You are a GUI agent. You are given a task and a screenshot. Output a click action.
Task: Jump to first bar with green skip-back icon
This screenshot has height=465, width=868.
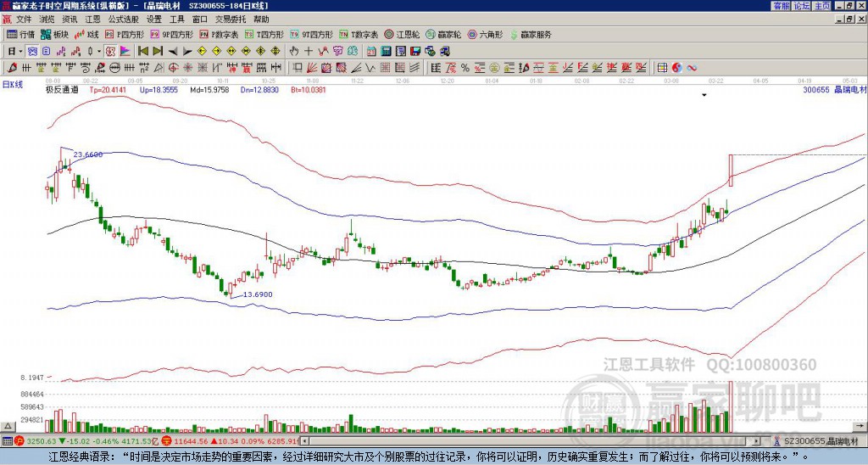click(142, 52)
